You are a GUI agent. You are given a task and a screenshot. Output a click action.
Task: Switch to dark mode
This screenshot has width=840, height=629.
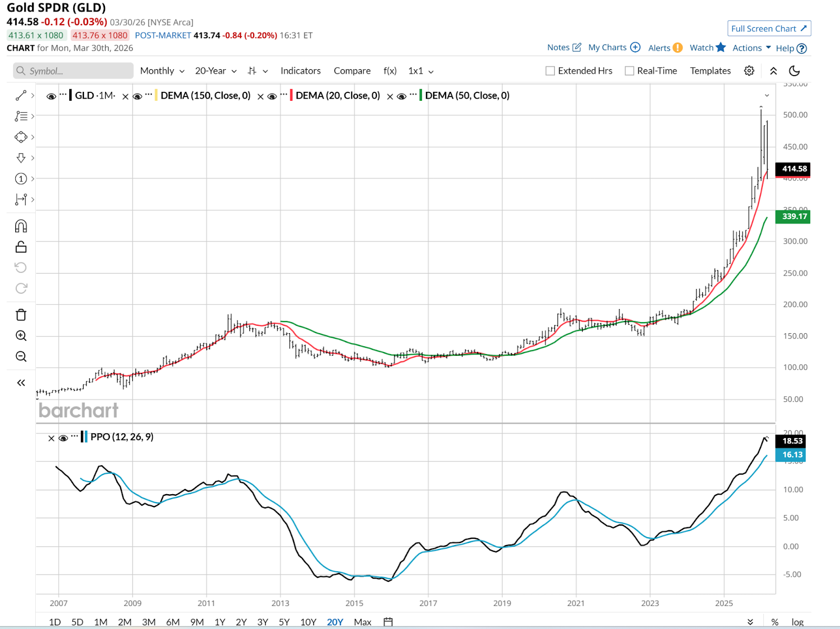click(x=795, y=71)
